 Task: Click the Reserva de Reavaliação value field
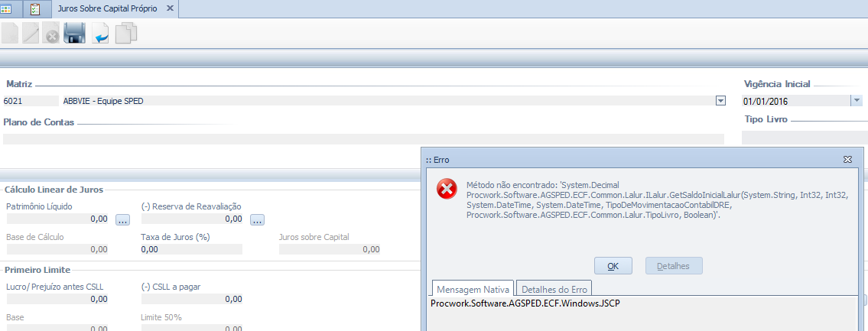192,219
